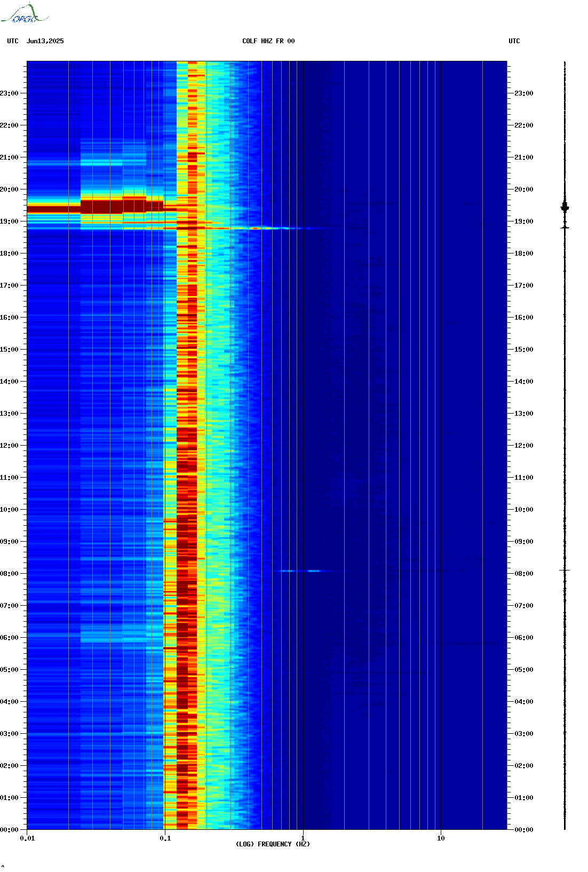
Task: Click the 02:00 label on left axis
Action: [x=9, y=766]
